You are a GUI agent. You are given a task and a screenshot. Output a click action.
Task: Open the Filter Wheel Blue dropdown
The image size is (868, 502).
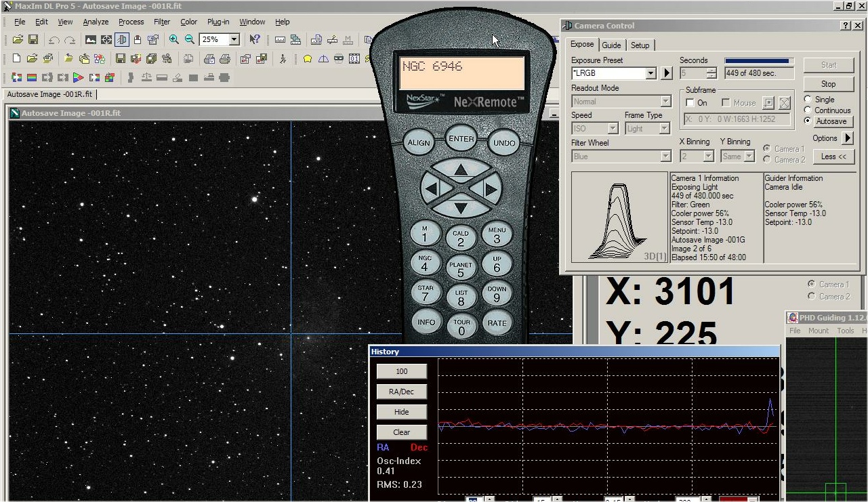click(x=665, y=156)
